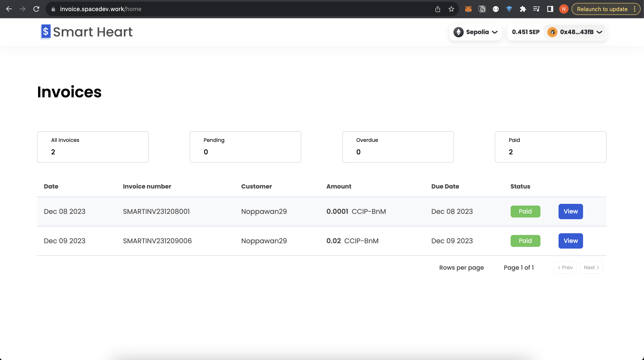Reload the page with refresh icon
Image resolution: width=644 pixels, height=360 pixels.
(x=36, y=9)
